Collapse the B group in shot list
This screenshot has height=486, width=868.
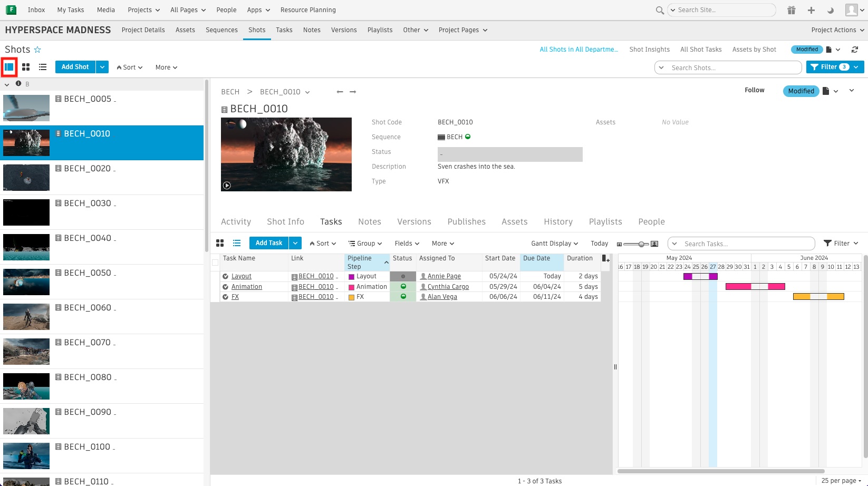point(7,84)
